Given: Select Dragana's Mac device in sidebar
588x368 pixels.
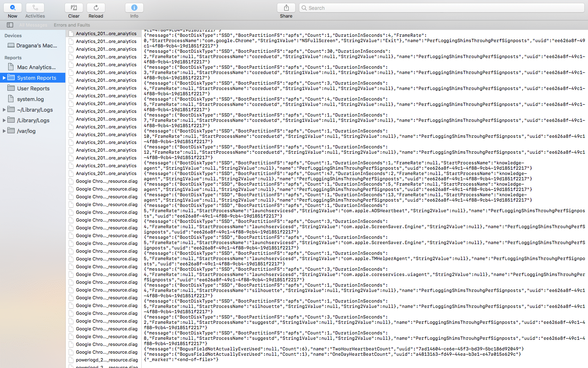Looking at the screenshot, I should coord(36,46).
